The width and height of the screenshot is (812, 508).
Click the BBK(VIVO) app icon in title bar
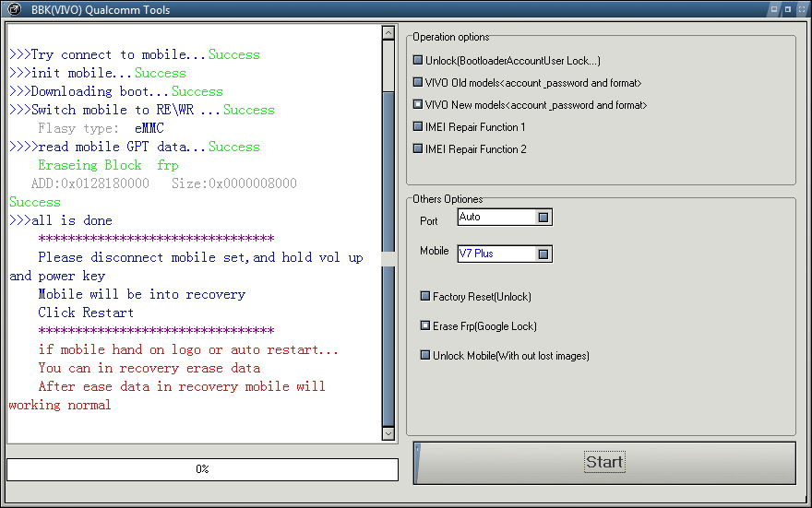pyautogui.click(x=15, y=9)
